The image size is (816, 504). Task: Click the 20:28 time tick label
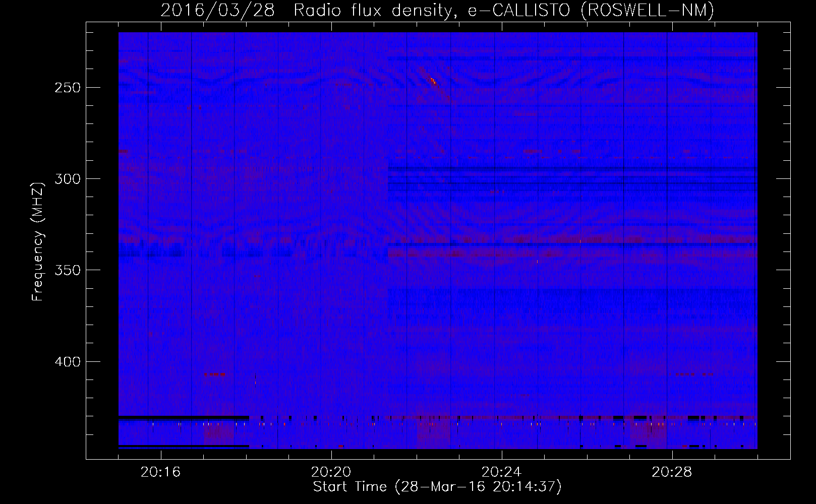[x=672, y=472]
